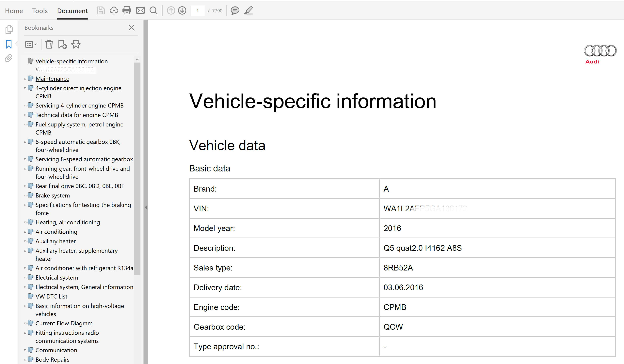This screenshot has width=624, height=364.
Task: Open the search magnifier tool
Action: point(153,10)
